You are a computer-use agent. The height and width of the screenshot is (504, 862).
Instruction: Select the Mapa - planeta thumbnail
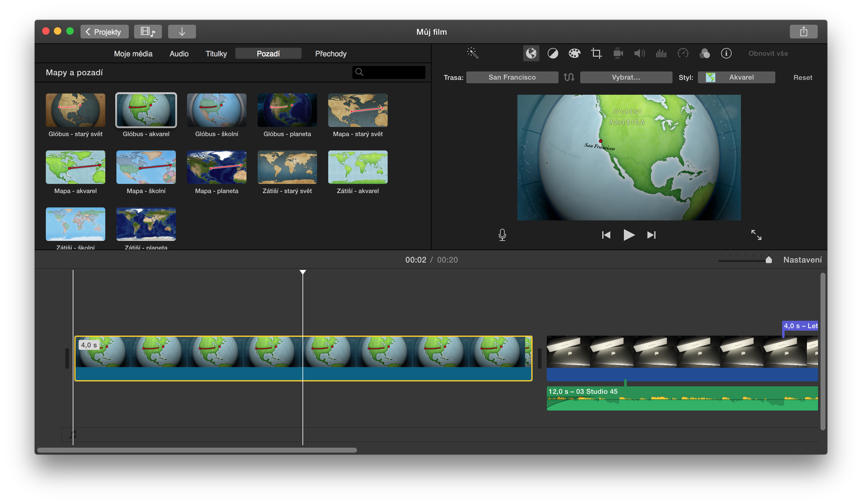pyautogui.click(x=216, y=167)
